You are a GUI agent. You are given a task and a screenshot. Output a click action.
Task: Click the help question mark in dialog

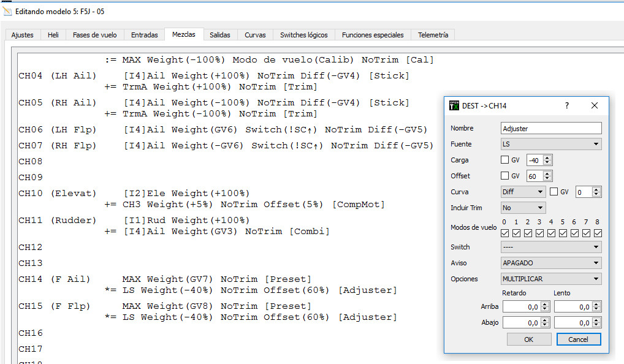(x=566, y=105)
